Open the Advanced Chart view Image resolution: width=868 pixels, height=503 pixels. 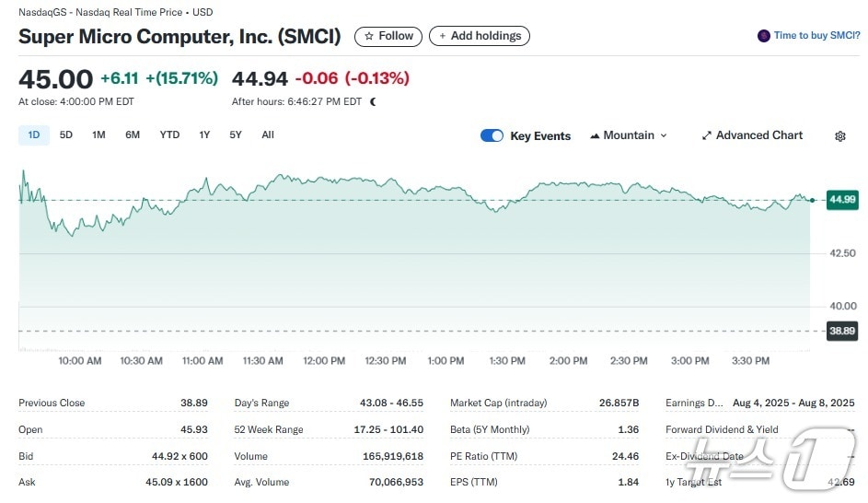(x=752, y=135)
